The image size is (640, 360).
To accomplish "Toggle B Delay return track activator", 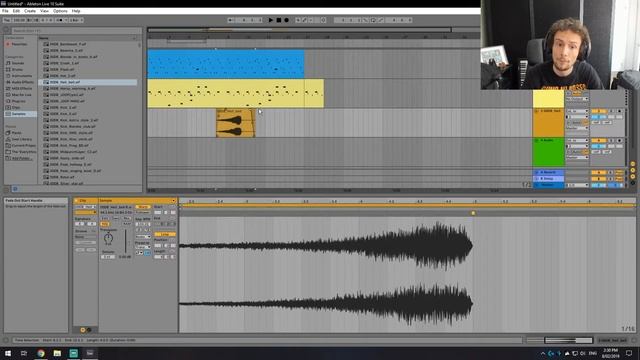I will click(598, 179).
